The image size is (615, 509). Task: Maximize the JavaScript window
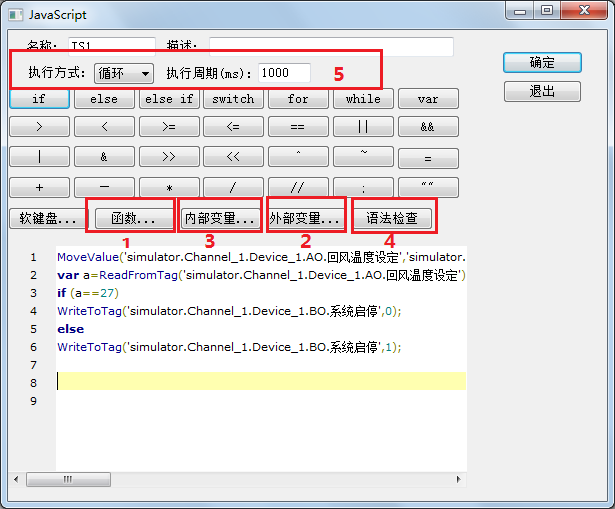547,10
